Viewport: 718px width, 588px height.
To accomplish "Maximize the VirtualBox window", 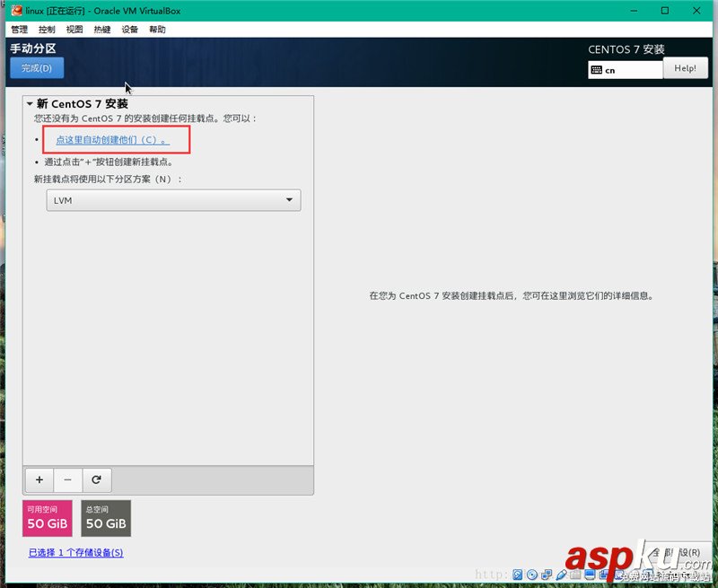I will pos(665,11).
